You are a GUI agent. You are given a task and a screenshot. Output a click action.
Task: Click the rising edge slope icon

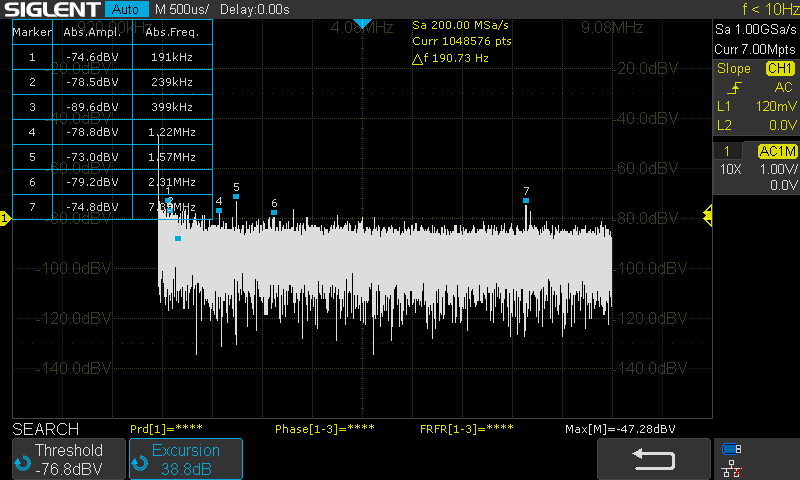(x=734, y=88)
